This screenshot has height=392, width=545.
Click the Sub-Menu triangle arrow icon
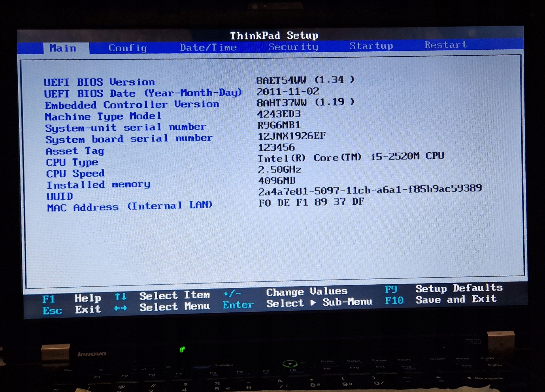(x=313, y=303)
